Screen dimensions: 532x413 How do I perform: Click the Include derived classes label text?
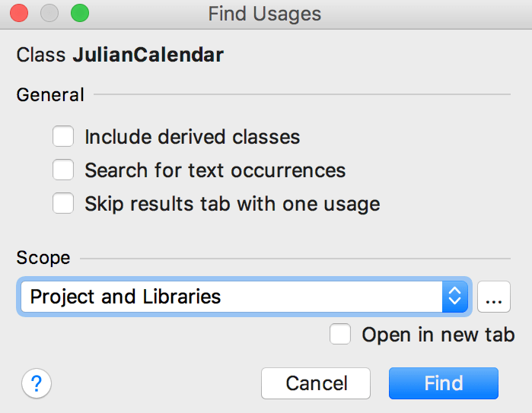(x=192, y=138)
